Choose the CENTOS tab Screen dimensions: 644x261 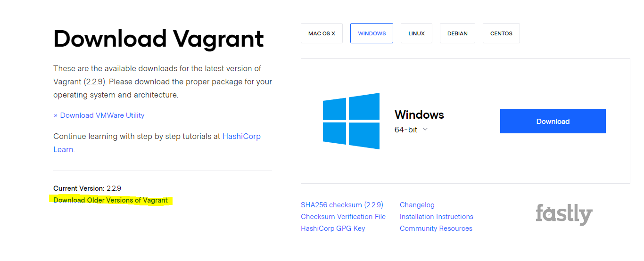pos(501,33)
